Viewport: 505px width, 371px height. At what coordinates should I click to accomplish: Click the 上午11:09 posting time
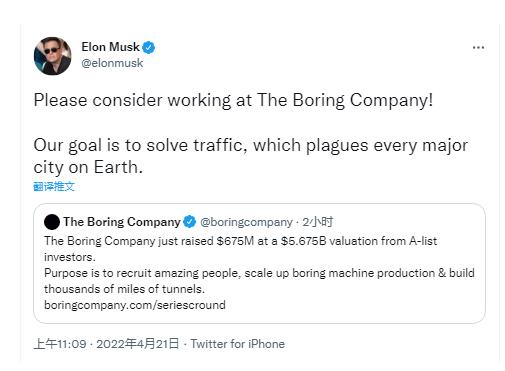click(60, 344)
